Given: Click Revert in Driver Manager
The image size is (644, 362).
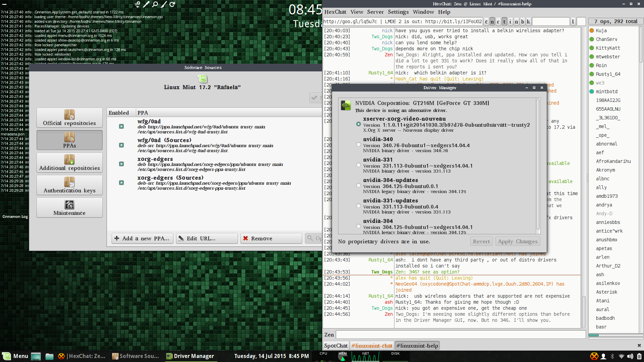Looking at the screenshot, I should click(481, 241).
